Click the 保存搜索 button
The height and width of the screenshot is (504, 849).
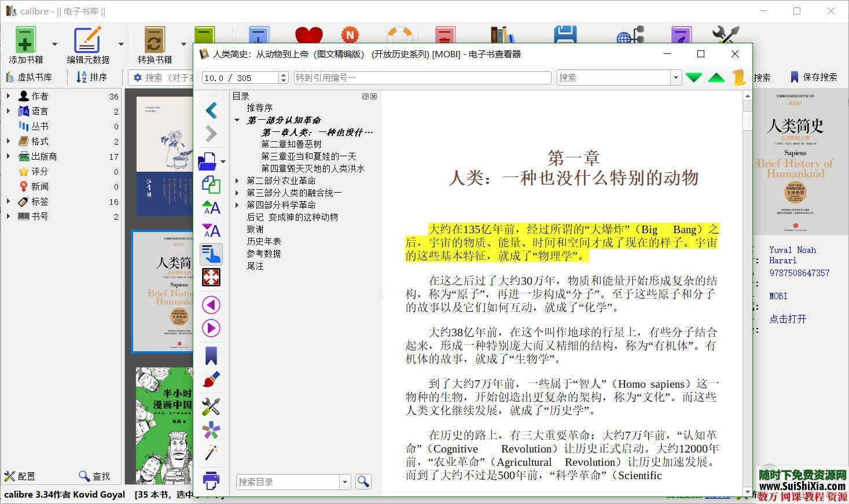[x=814, y=77]
